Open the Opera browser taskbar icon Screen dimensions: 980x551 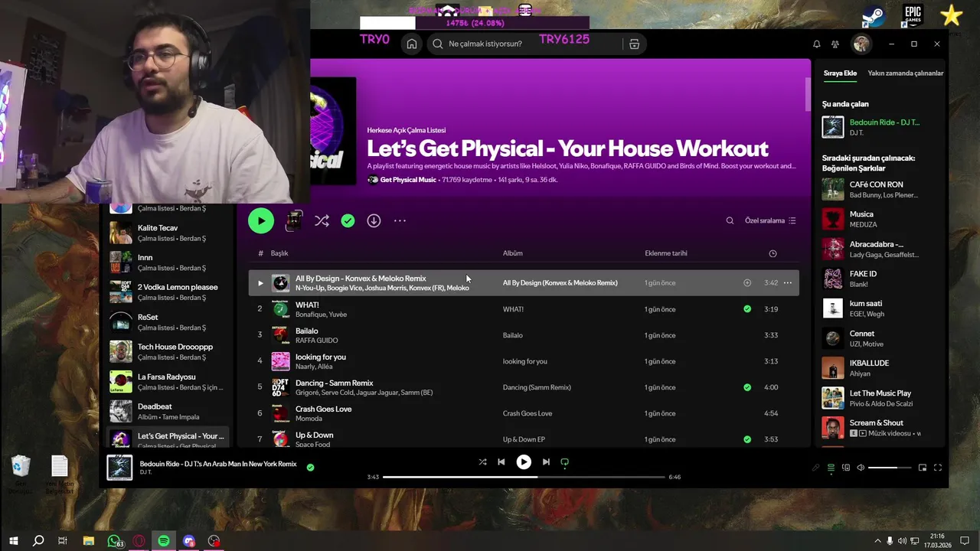(x=139, y=541)
